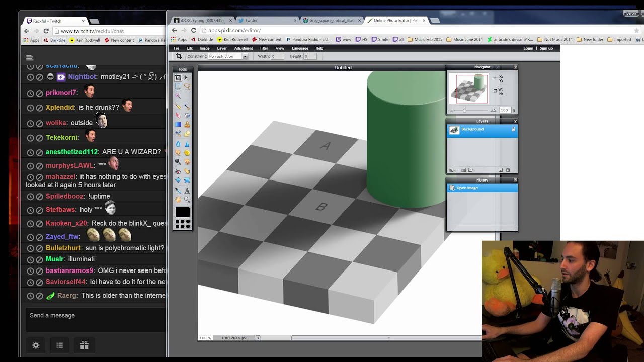
Task: Select the Sponge tool
Action: pyautogui.click(x=187, y=153)
